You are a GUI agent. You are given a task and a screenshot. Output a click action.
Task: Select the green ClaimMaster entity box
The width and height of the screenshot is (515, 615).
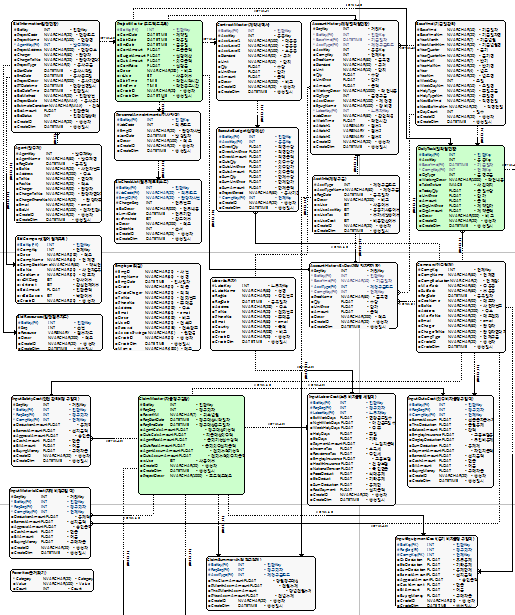click(192, 445)
